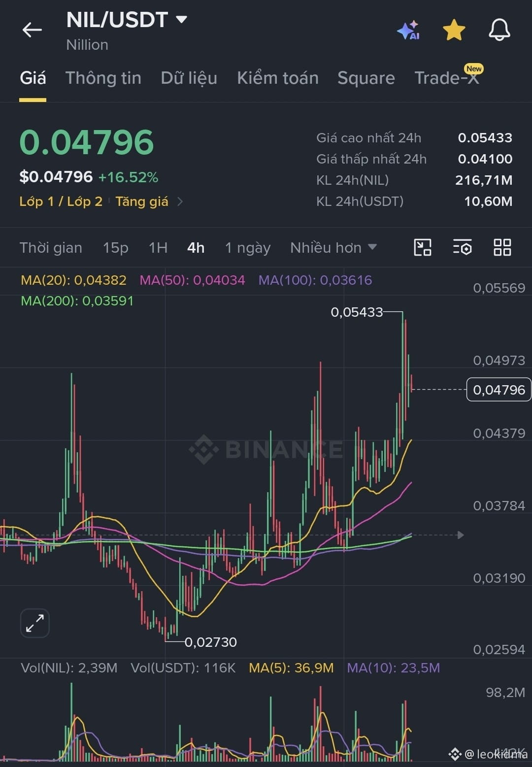This screenshot has height=767, width=532.
Task: Tap the 24h high value 0.05433
Action: pyautogui.click(x=485, y=137)
